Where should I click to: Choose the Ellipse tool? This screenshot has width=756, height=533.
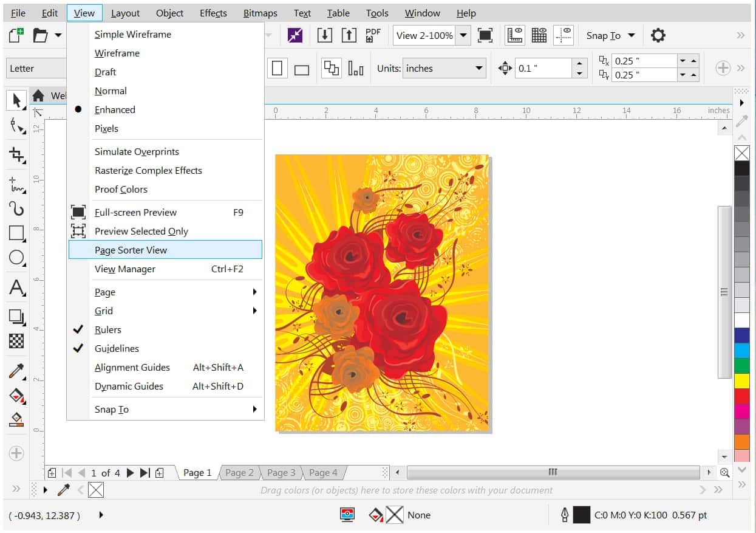click(x=16, y=258)
